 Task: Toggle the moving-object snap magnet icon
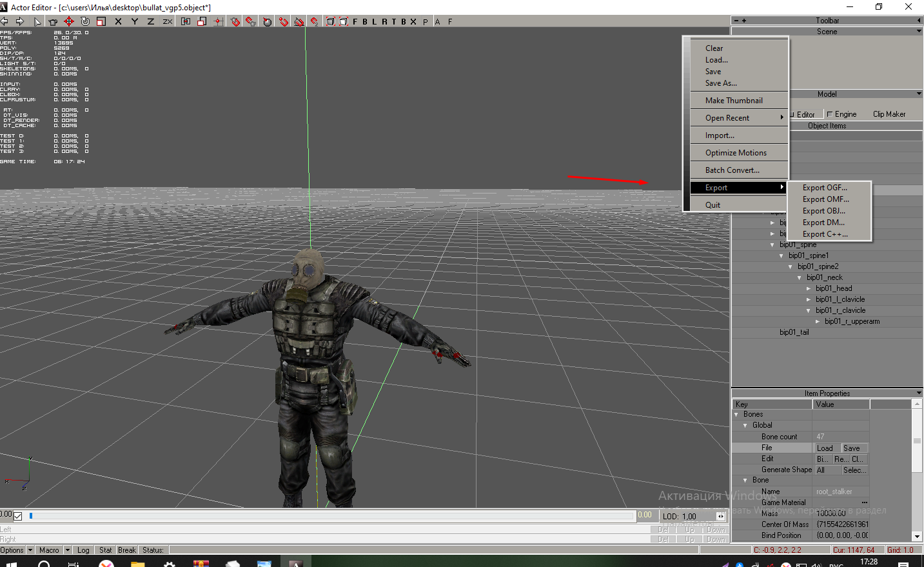coord(251,21)
